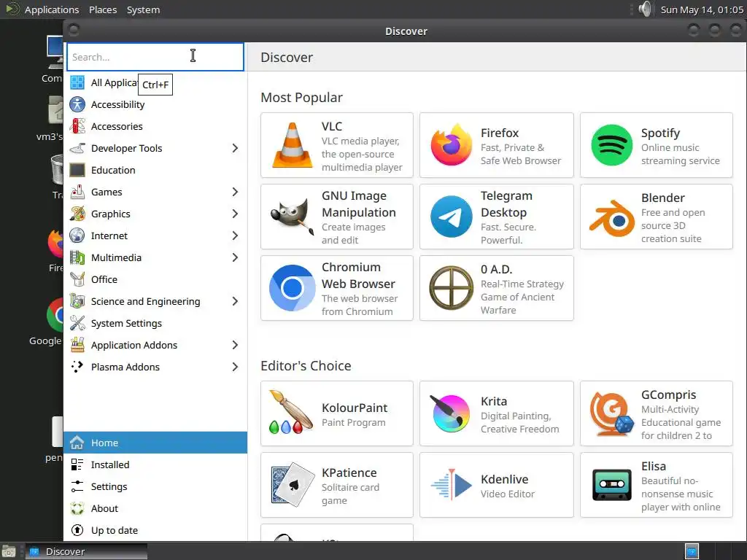Expand the Multimedia category arrow
This screenshot has height=560, width=747.
235,257
